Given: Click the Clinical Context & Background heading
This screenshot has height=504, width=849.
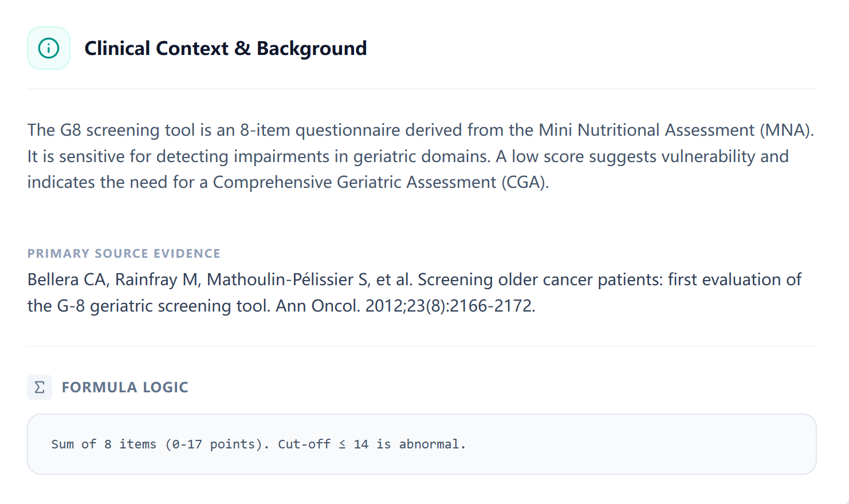Looking at the screenshot, I should pyautogui.click(x=225, y=48).
